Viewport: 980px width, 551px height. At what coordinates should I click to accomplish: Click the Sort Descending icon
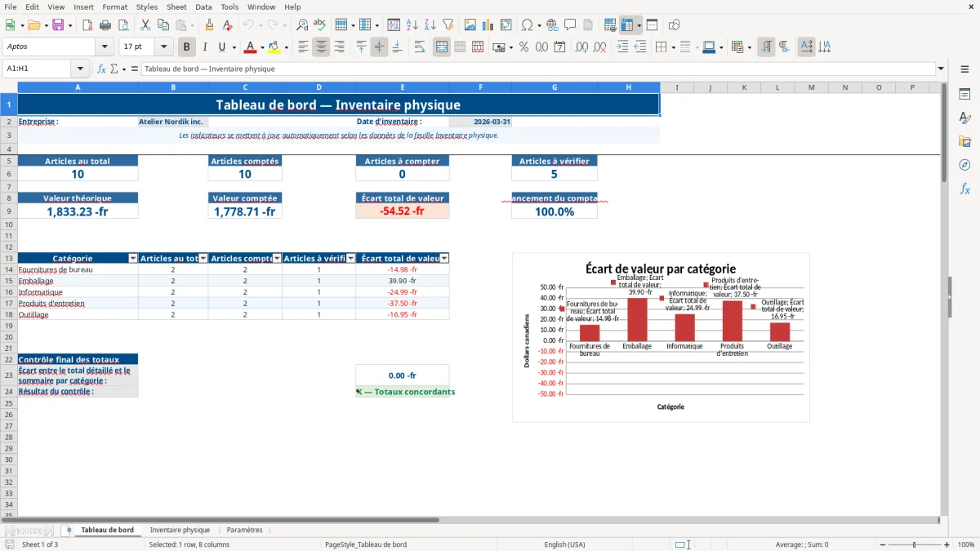click(430, 25)
